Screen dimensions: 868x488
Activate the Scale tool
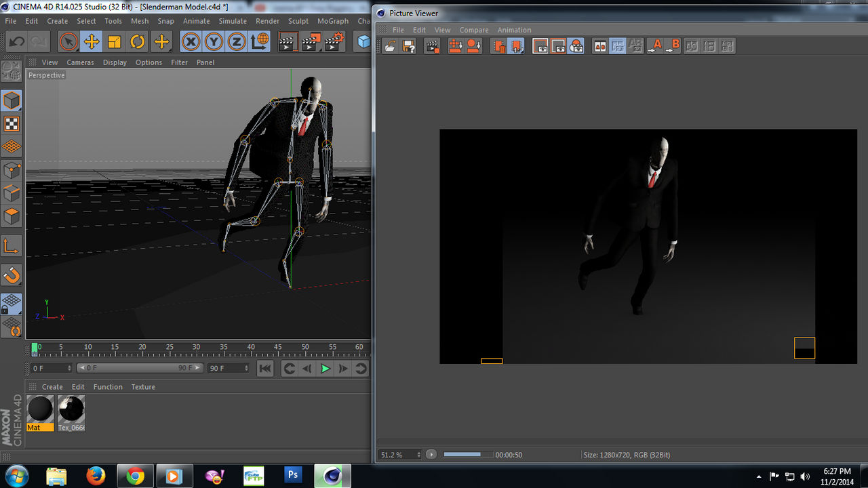tap(115, 42)
